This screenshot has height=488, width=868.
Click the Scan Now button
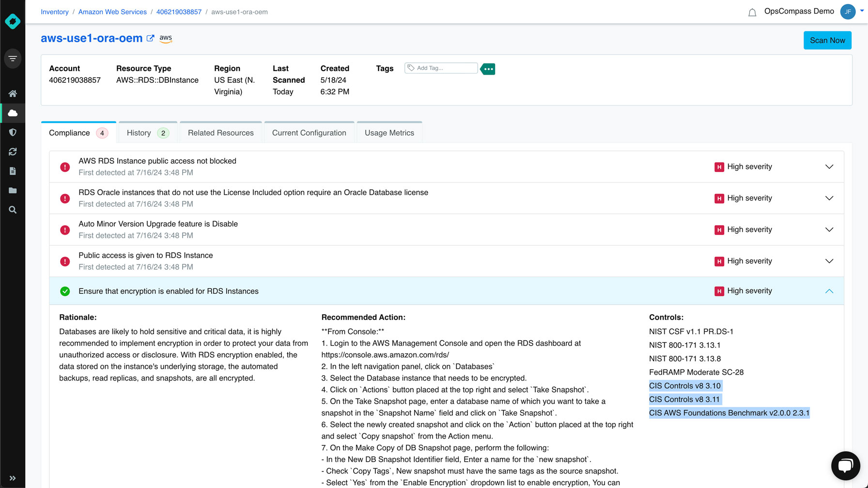[x=827, y=40]
